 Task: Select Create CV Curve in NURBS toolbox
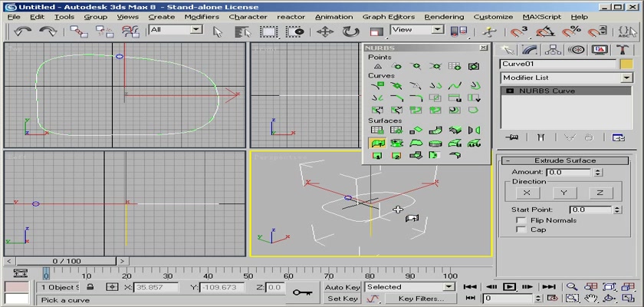378,86
